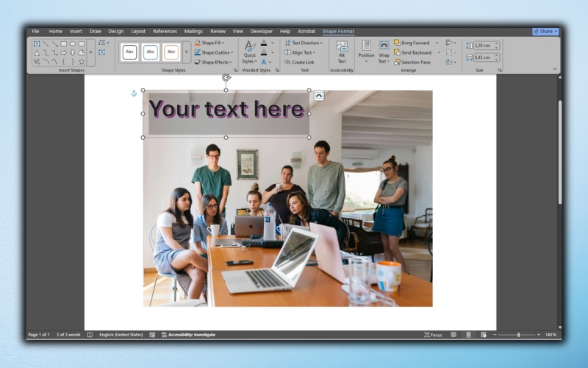Image resolution: width=588 pixels, height=368 pixels.
Task: Choose the Arrow line shape
Action: pyautogui.click(x=54, y=43)
